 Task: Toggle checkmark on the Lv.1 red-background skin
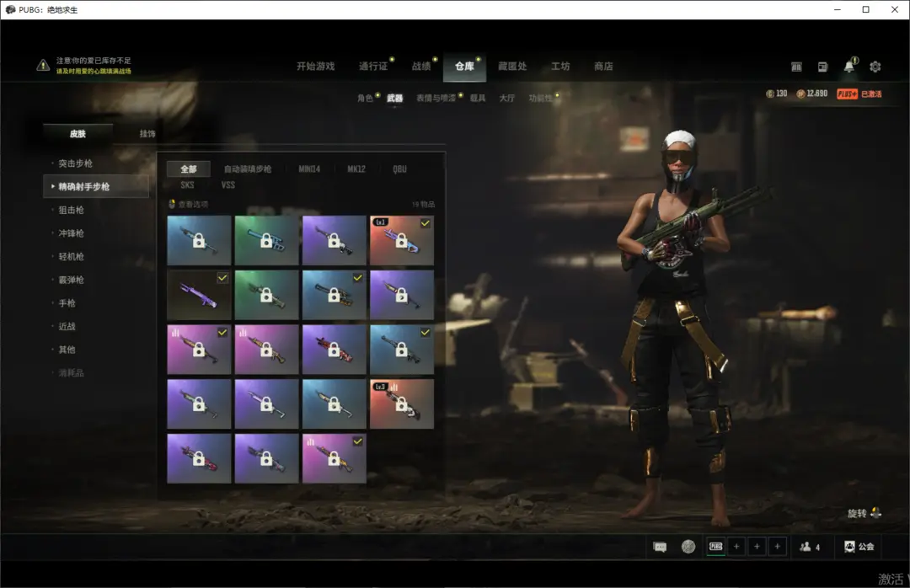tap(426, 223)
